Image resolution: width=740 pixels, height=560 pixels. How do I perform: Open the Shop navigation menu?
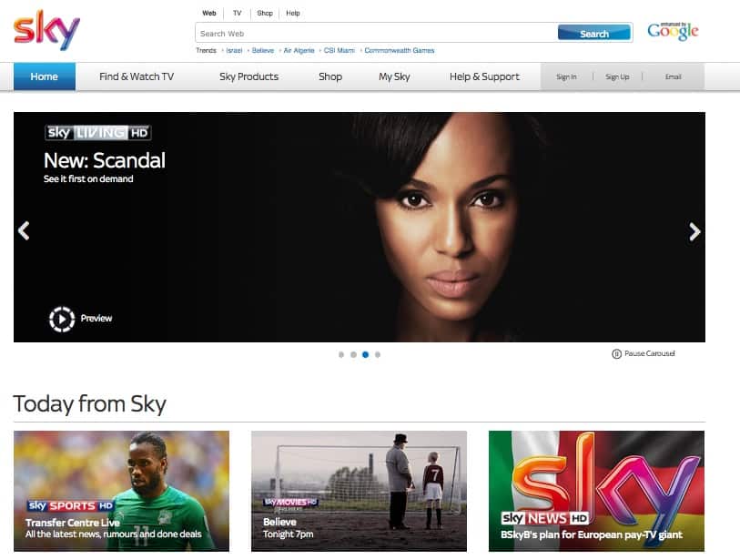pyautogui.click(x=330, y=76)
